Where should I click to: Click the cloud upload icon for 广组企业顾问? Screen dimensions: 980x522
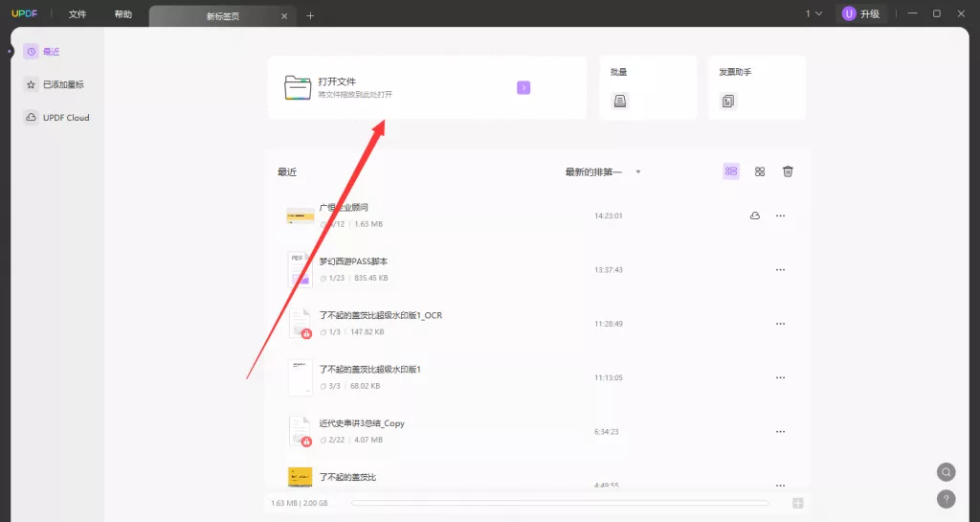pyautogui.click(x=754, y=216)
